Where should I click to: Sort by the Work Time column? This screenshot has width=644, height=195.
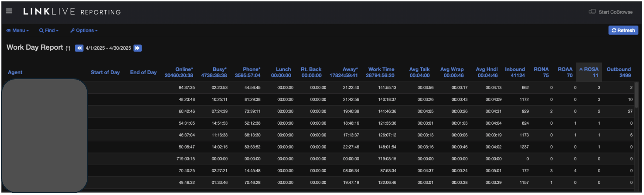(x=381, y=70)
